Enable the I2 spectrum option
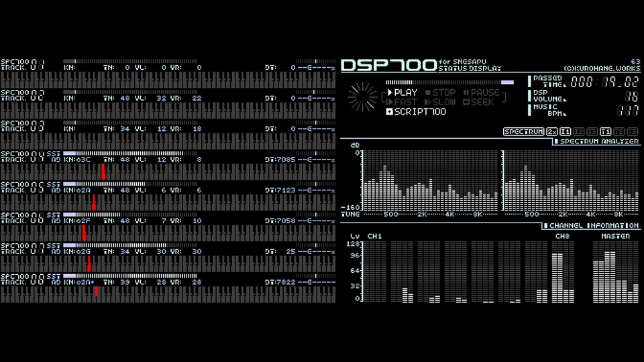The height and width of the screenshot is (362, 644). point(579,132)
